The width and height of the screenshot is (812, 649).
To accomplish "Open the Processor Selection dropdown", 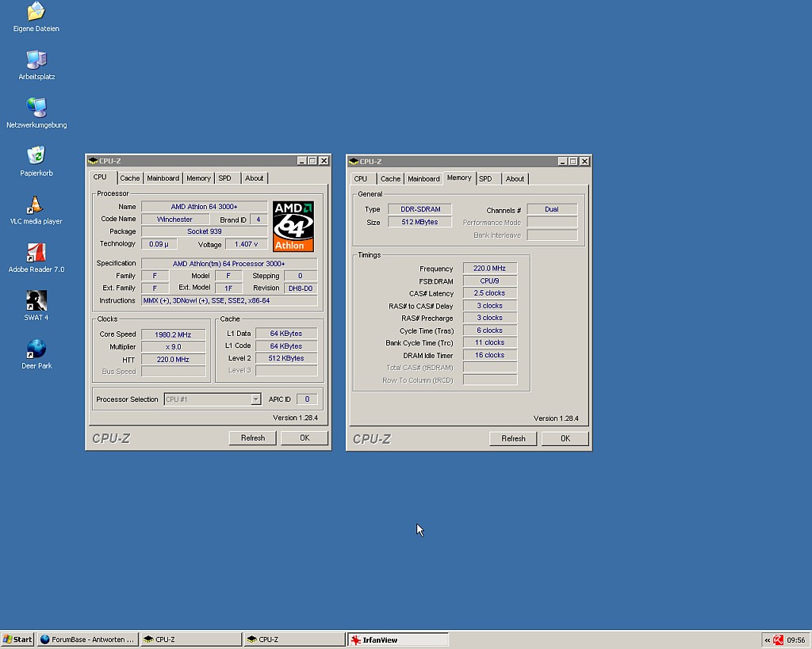I will point(256,399).
